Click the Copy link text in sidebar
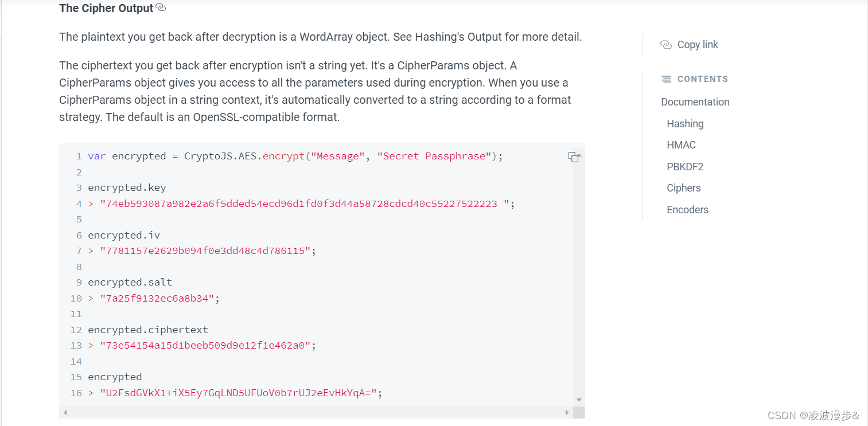The image size is (868, 426). coord(698,45)
